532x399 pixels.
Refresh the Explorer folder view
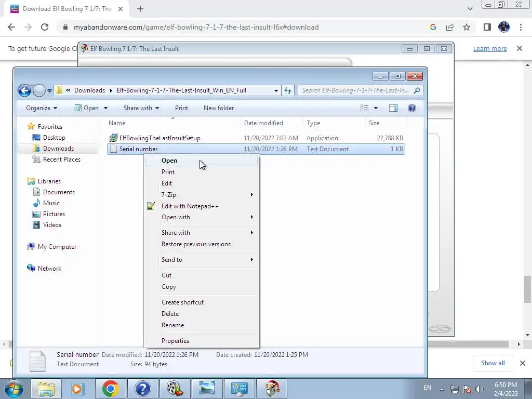pos(288,90)
